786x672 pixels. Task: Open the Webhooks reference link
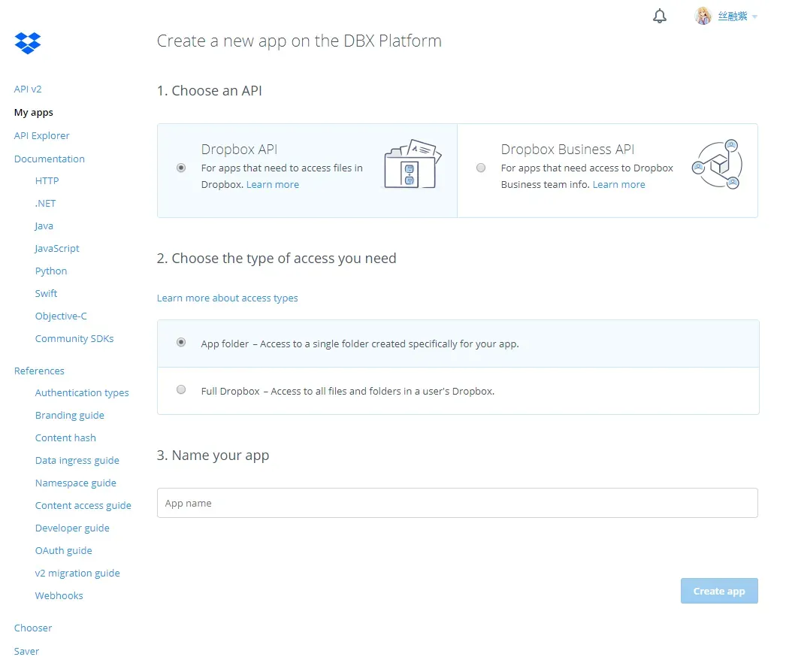point(59,596)
